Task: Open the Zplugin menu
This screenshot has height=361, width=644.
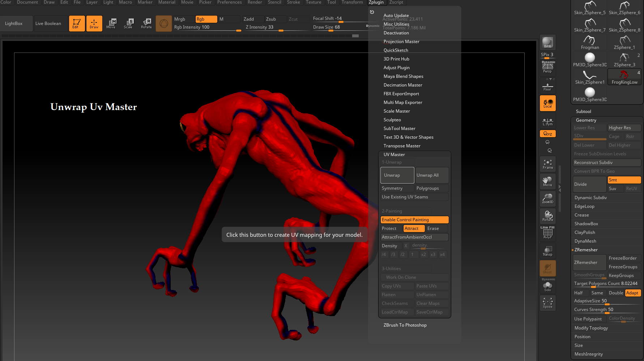Action: point(376,2)
